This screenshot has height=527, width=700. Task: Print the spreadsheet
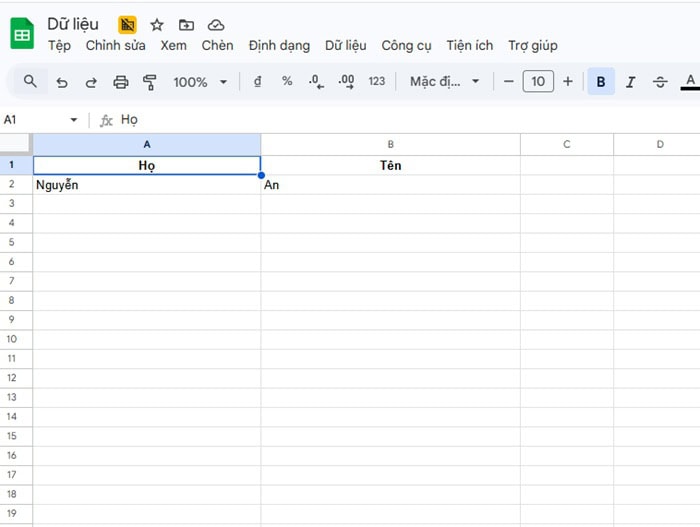click(x=121, y=82)
